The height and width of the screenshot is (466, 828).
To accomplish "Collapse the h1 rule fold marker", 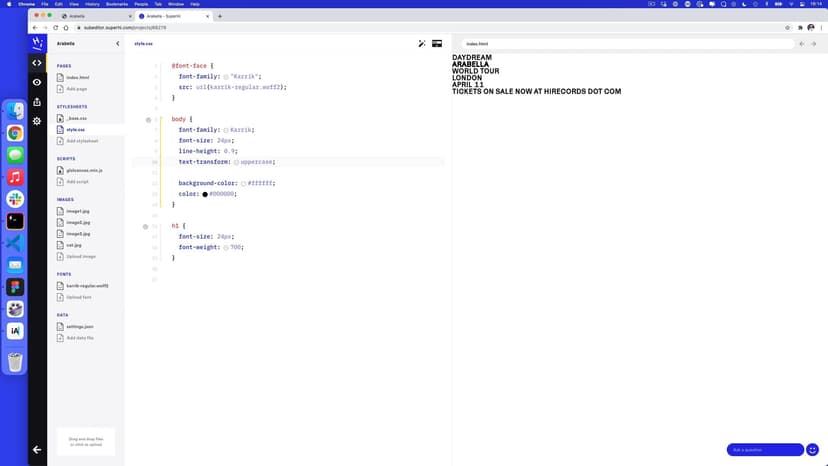I will pyautogui.click(x=145, y=227).
